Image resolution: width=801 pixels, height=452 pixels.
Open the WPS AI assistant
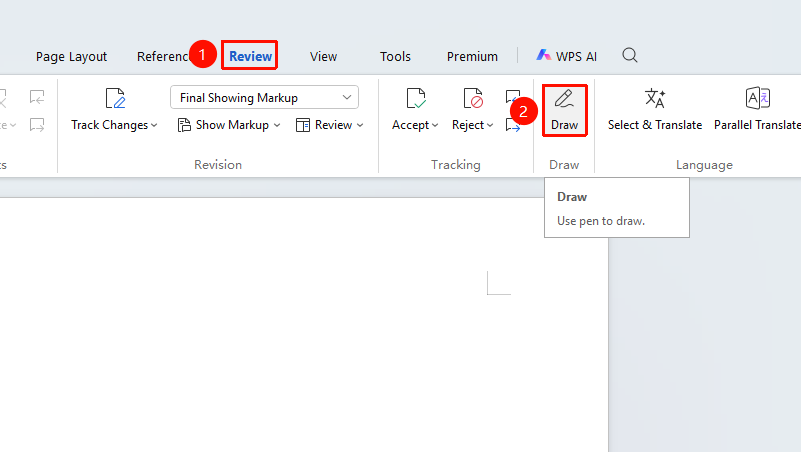click(567, 56)
